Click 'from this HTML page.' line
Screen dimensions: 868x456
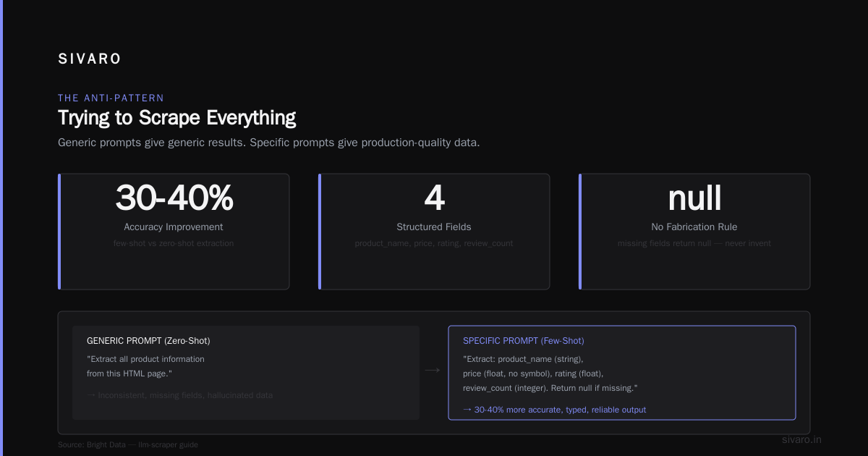(129, 373)
